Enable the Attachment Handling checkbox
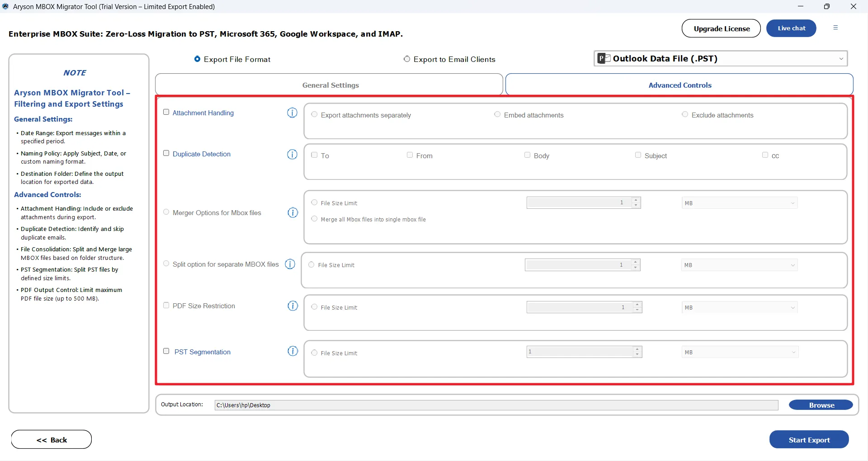Screen dimensions: 868x461 pyautogui.click(x=166, y=112)
